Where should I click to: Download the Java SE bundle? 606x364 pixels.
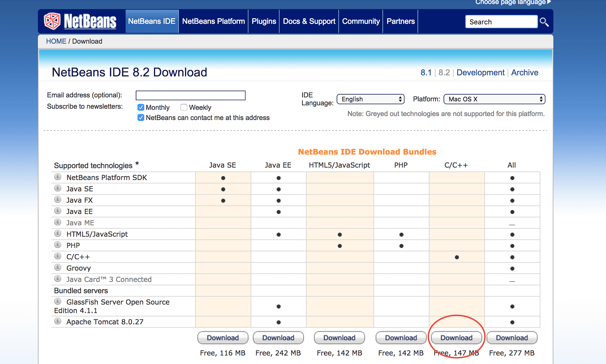223,338
